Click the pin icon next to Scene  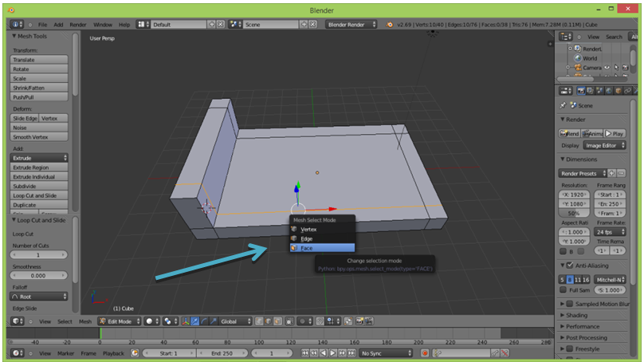pyautogui.click(x=563, y=105)
